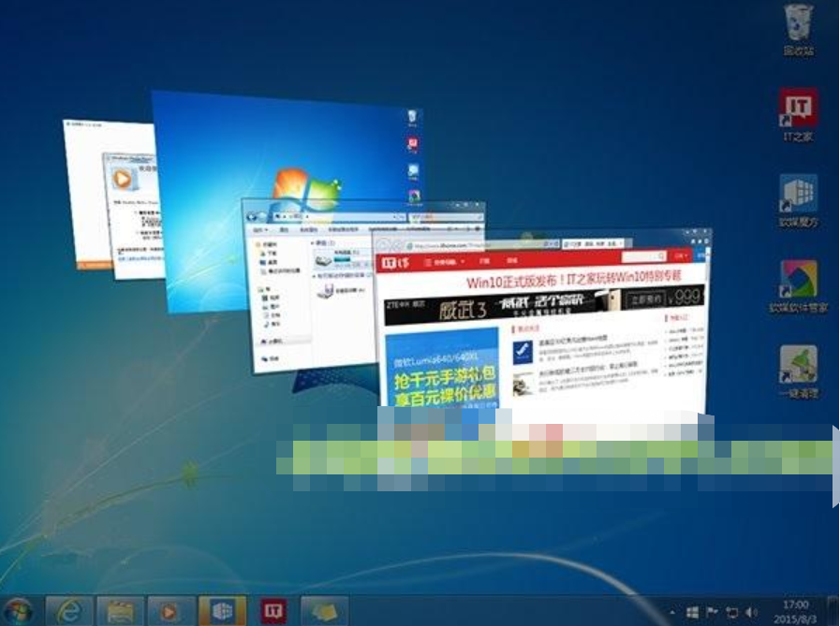840x626 pixels.
Task: Open Windows Media Player from the taskbar
Action: pos(170,610)
